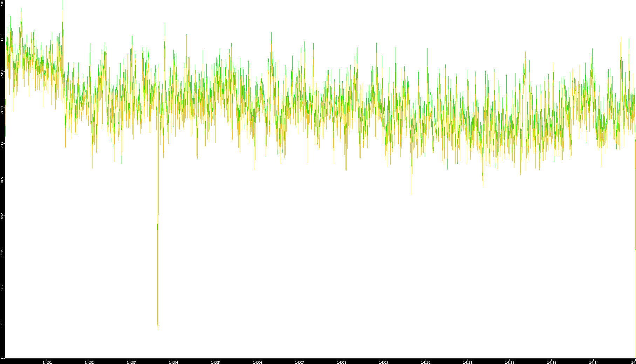This screenshot has width=636, height=364.
Task: Select the 746 y-axis value
Action: [2, 288]
